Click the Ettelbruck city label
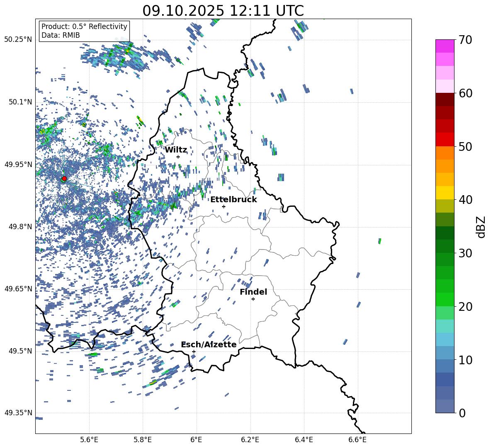Viewport: 491px width, 448px height. 233,199
